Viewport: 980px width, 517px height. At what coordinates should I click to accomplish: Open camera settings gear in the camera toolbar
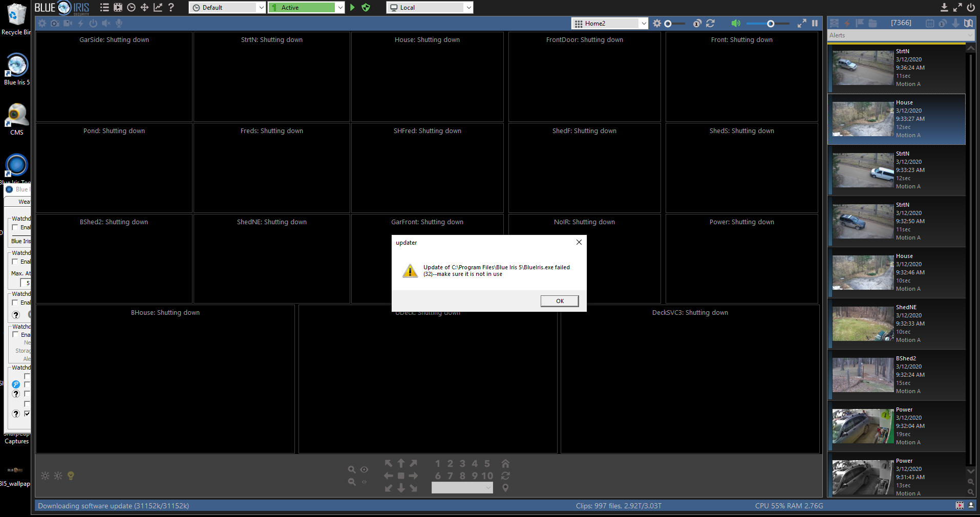(x=42, y=23)
